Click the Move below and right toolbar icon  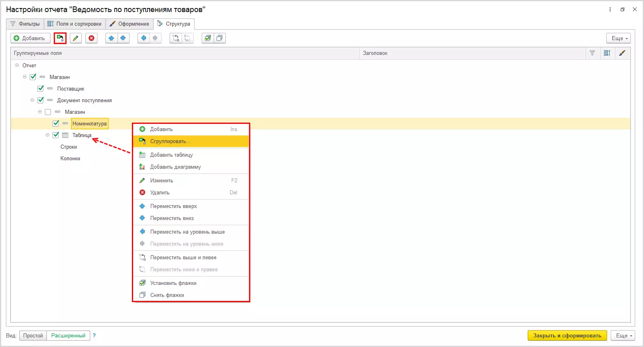pos(187,38)
